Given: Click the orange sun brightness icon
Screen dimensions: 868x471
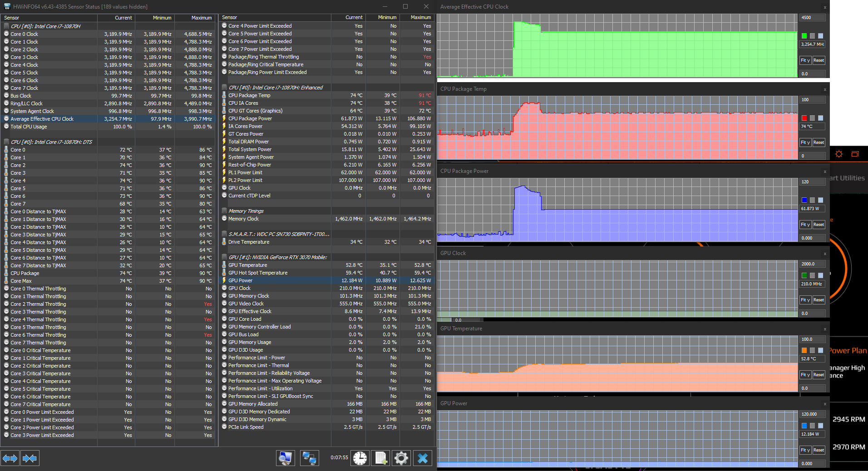Looking at the screenshot, I should click(838, 154).
